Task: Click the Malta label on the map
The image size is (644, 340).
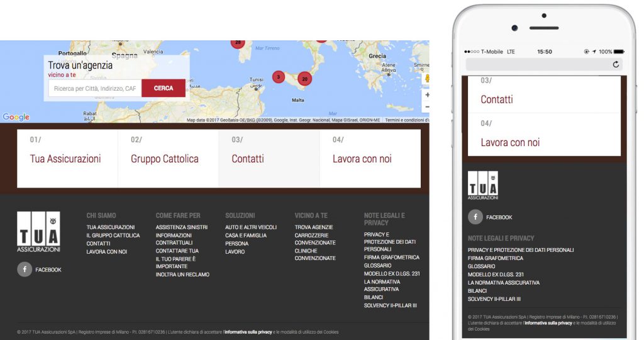Action: pos(297,100)
